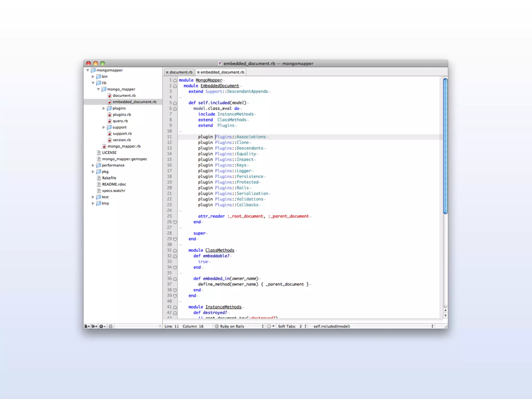
Task: Close the document.rb tab with its x
Action: (x=167, y=72)
